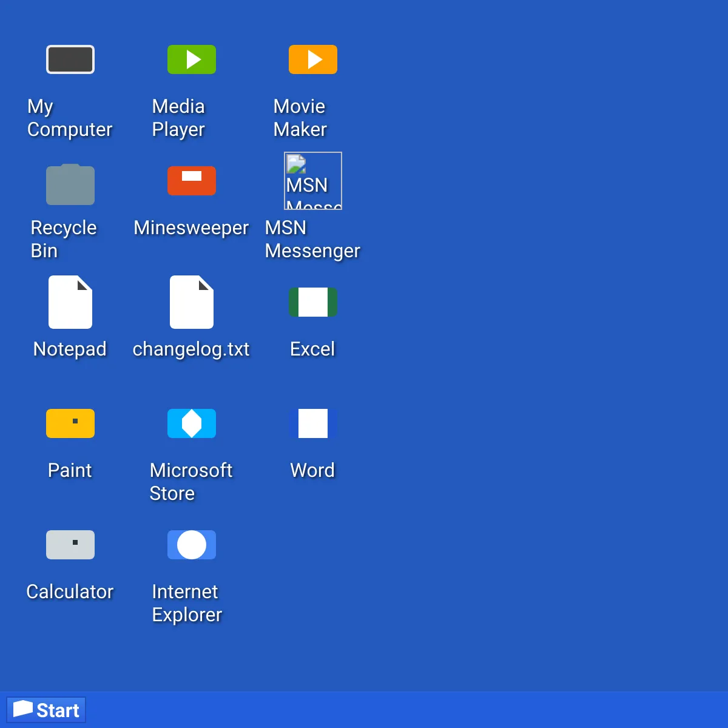The height and width of the screenshot is (728, 728).
Task: Launch Internet Explorer from its icon
Action: [x=192, y=545]
